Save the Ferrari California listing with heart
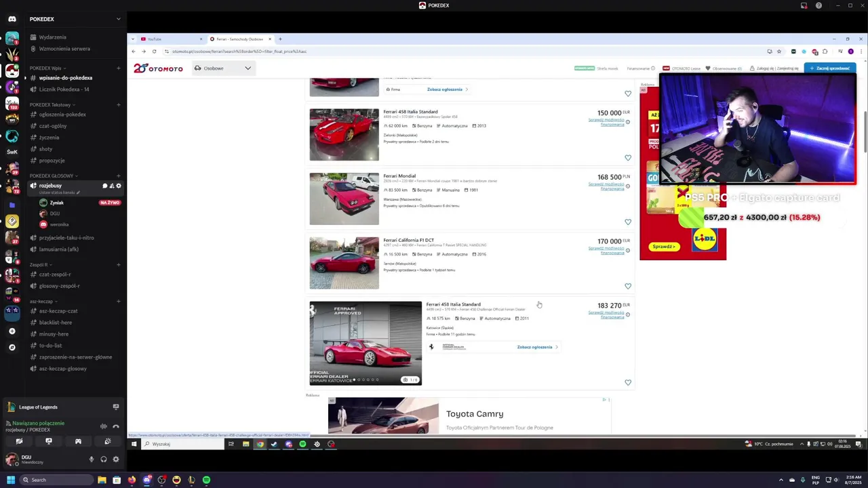Screen dimensions: 868x488 [x=628, y=286]
